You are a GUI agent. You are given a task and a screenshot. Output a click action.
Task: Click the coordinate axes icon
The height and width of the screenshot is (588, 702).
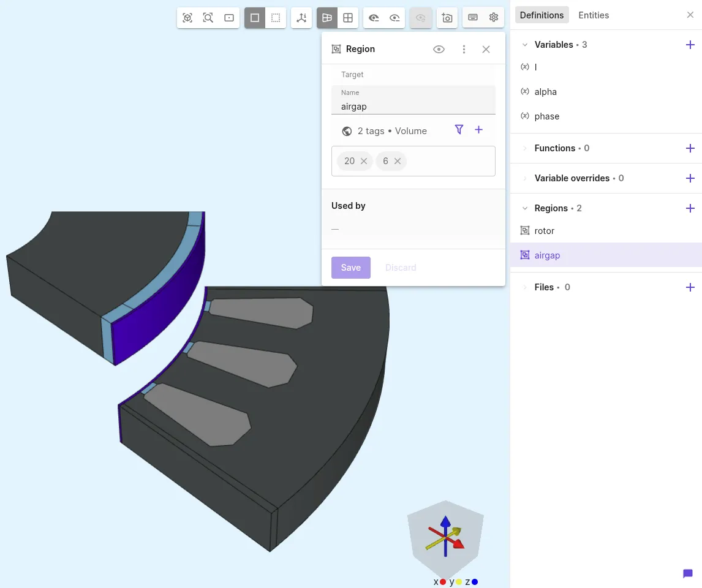[301, 18]
